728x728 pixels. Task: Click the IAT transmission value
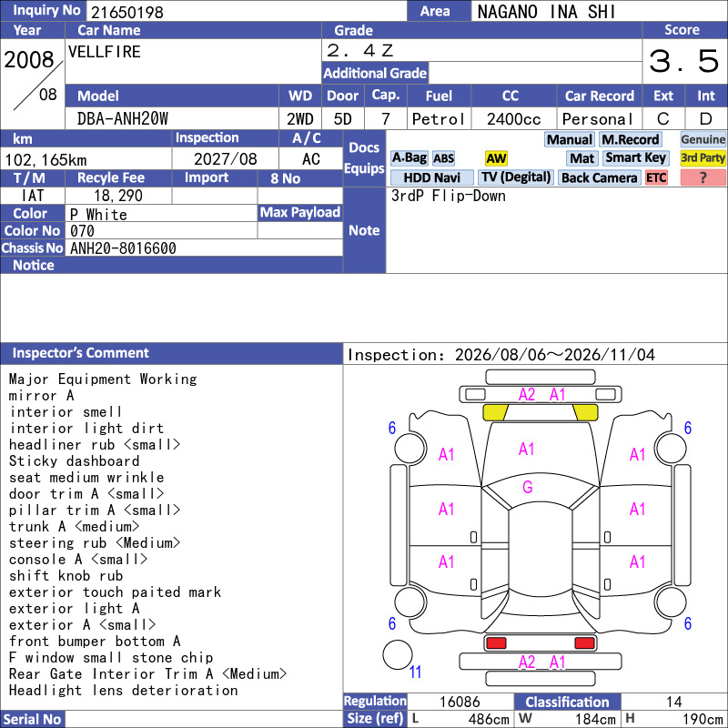point(32,196)
